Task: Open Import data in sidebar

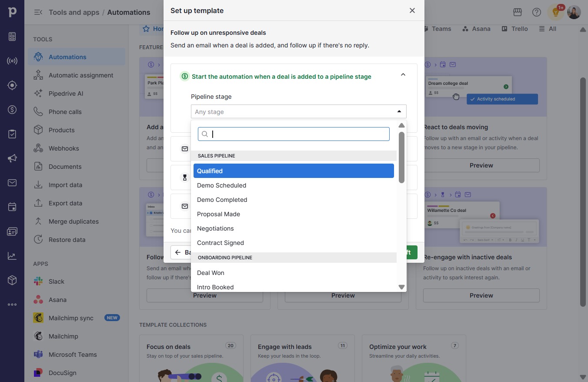Action: (x=77, y=185)
